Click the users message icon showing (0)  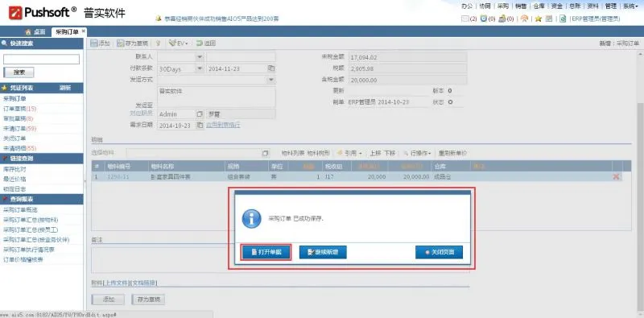[502, 19]
